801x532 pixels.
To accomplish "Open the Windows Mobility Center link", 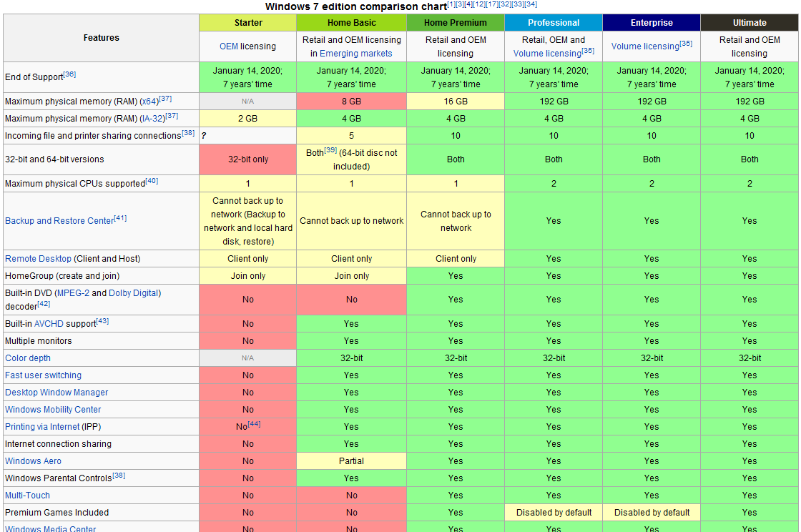I will point(53,410).
